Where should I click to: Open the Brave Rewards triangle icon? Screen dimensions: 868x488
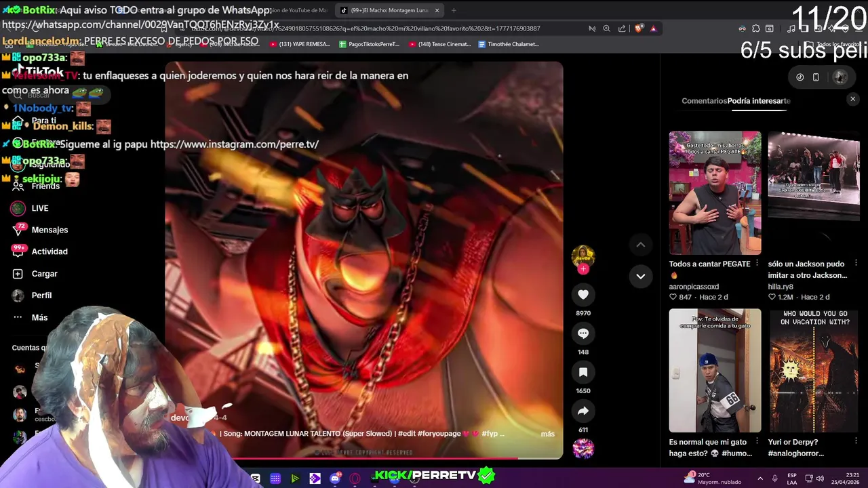tap(653, 28)
